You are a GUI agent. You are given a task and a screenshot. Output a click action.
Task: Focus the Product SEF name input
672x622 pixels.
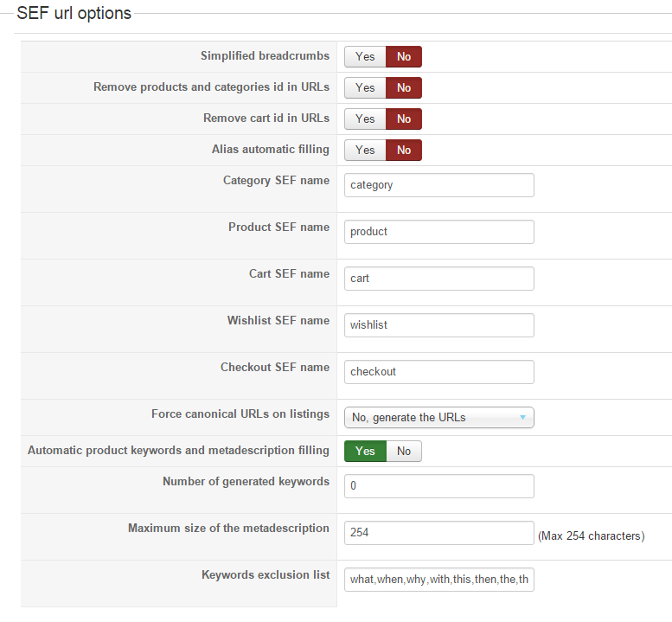point(438,232)
